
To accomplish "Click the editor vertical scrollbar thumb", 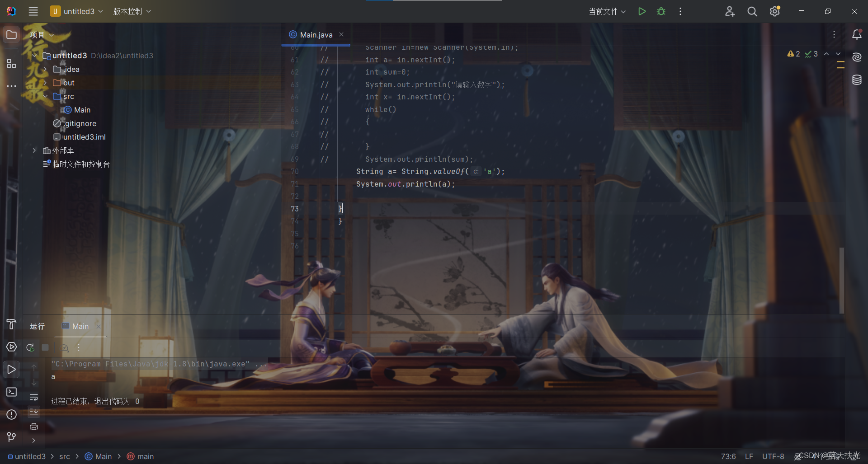I will (842, 280).
